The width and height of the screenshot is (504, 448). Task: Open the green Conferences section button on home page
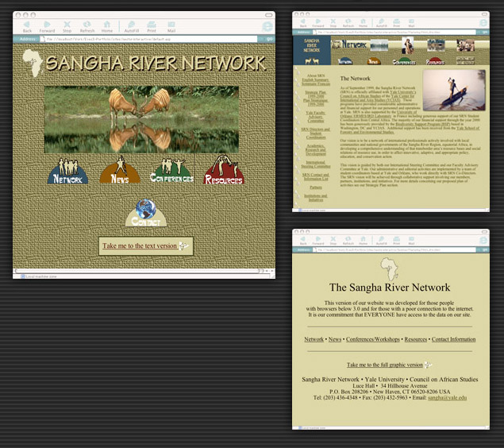(172, 171)
